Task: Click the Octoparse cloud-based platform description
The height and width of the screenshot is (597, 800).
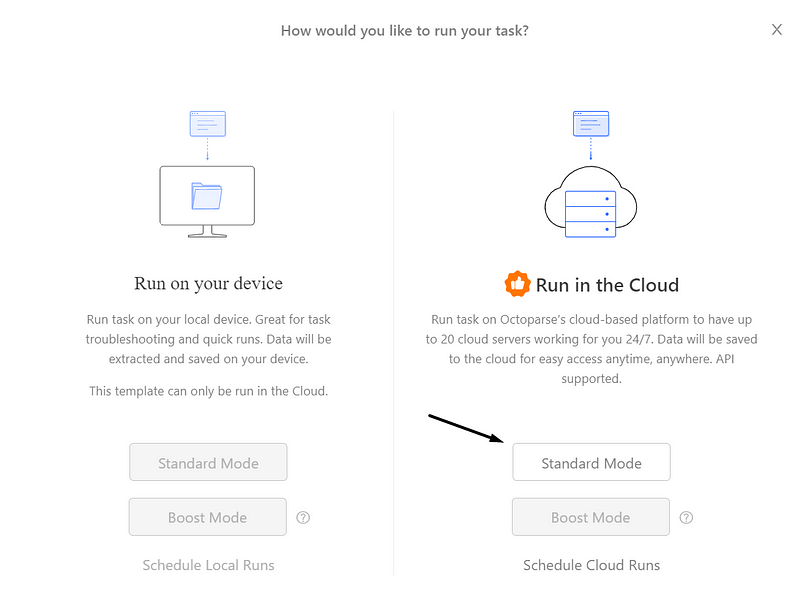Action: (591, 349)
